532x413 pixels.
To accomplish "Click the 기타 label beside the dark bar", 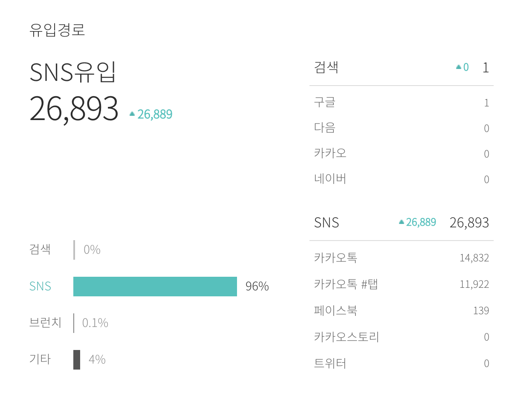I will tap(40, 359).
